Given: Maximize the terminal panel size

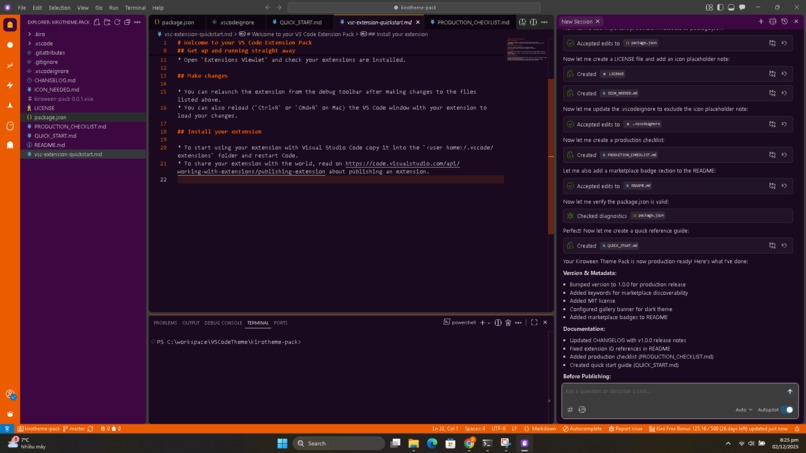Looking at the screenshot, I should [x=534, y=322].
